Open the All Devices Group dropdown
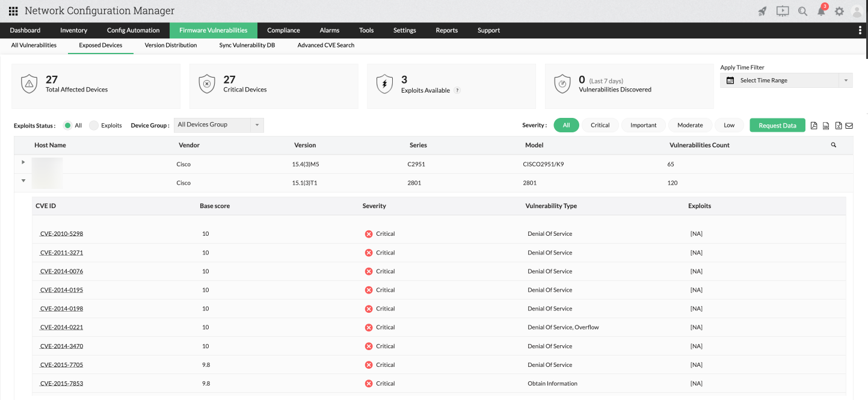Screen dimensions: 868x400 pos(219,125)
